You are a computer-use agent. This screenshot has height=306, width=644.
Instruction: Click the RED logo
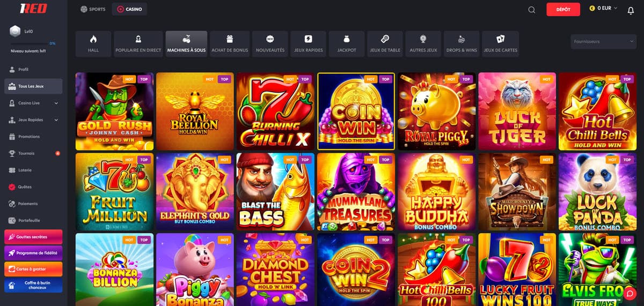point(34,9)
